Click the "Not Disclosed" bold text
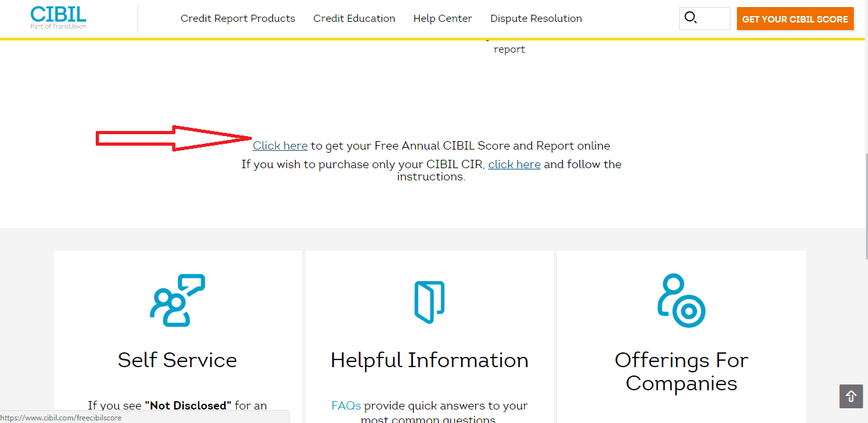Image resolution: width=868 pixels, height=423 pixels. click(188, 406)
